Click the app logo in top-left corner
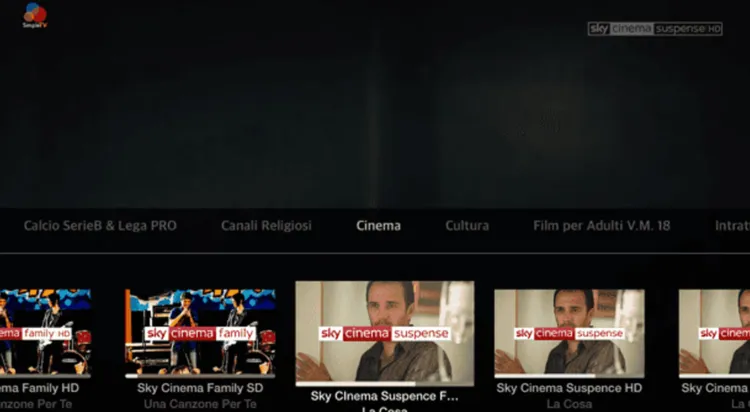This screenshot has width=750, height=412. click(34, 15)
